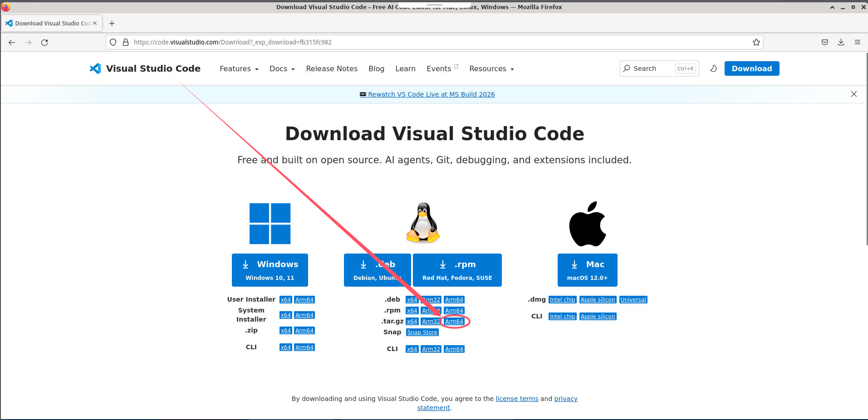Click the big .rpm download button
Screen dimensions: 868x420
(457, 270)
